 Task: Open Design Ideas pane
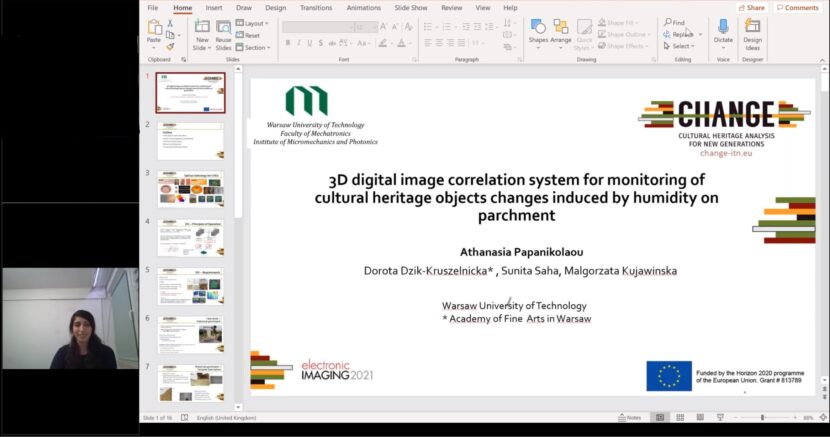coord(752,28)
